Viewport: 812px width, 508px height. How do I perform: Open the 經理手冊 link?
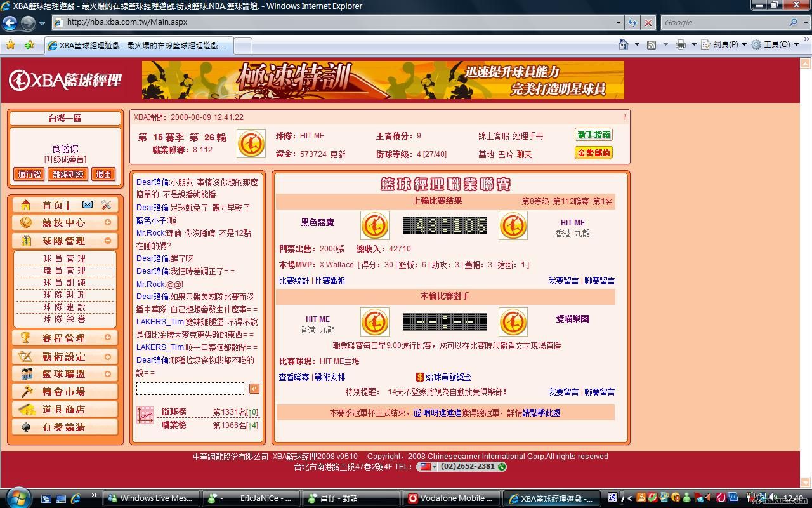pos(528,136)
